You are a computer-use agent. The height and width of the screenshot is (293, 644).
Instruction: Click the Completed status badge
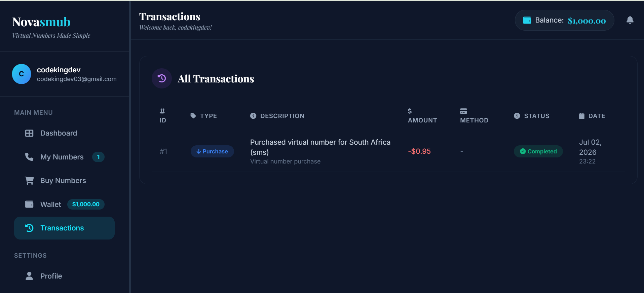point(538,151)
